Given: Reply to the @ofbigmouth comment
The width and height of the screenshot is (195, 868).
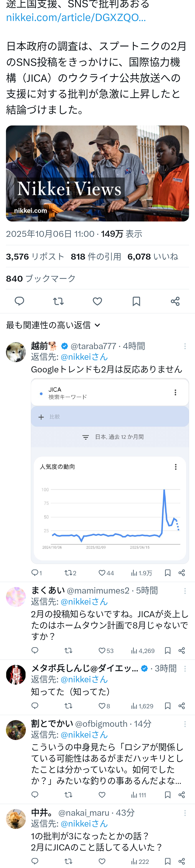Looking at the screenshot, I should pos(35,795).
